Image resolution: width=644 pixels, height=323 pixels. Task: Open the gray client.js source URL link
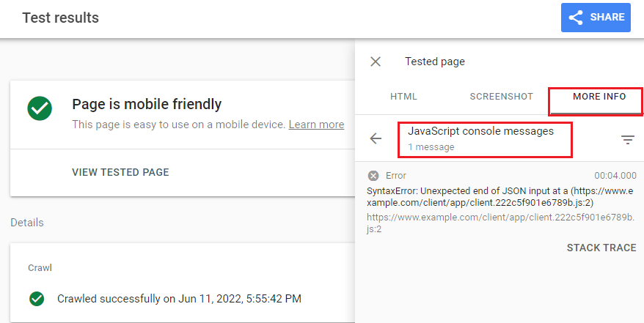point(500,223)
